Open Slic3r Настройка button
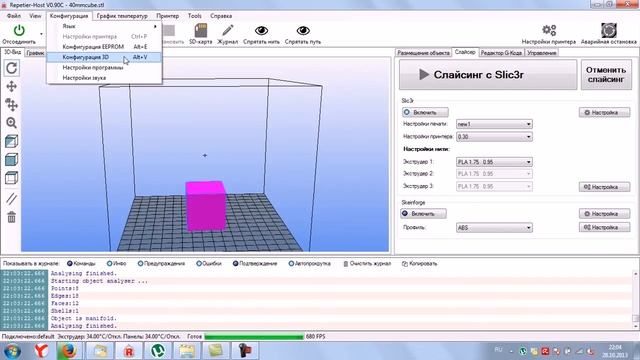This screenshot has width=640, height=360. (x=604, y=112)
